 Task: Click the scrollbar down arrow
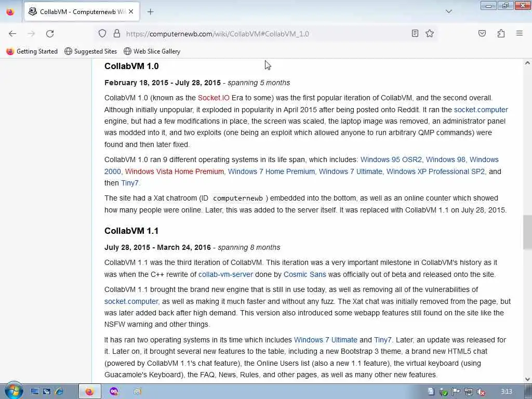click(527, 379)
